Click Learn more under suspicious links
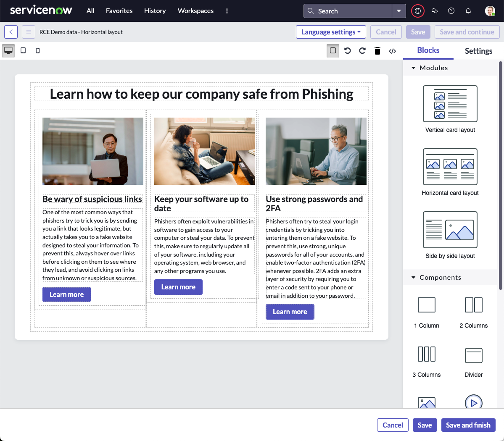 66,294
